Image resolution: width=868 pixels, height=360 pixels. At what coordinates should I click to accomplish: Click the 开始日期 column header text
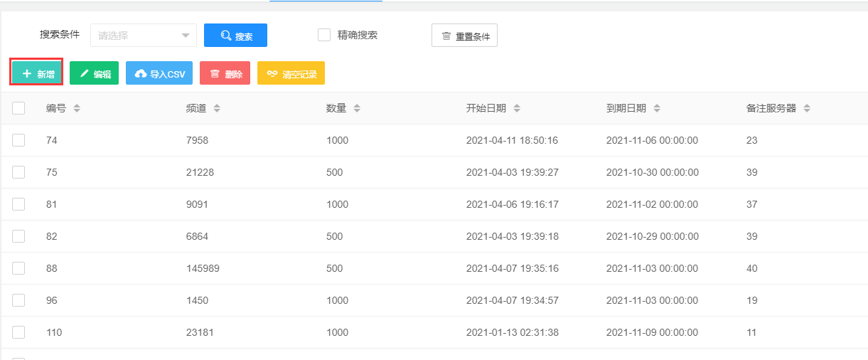(486, 108)
